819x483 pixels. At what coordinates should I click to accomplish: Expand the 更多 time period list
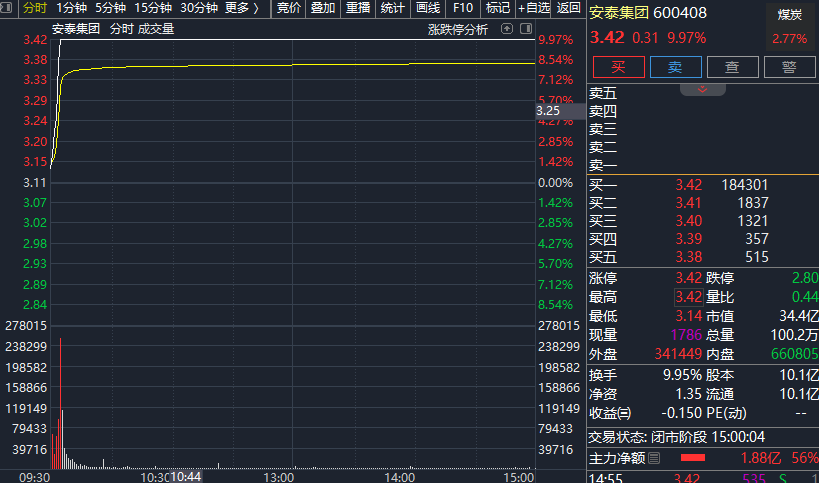coord(241,8)
